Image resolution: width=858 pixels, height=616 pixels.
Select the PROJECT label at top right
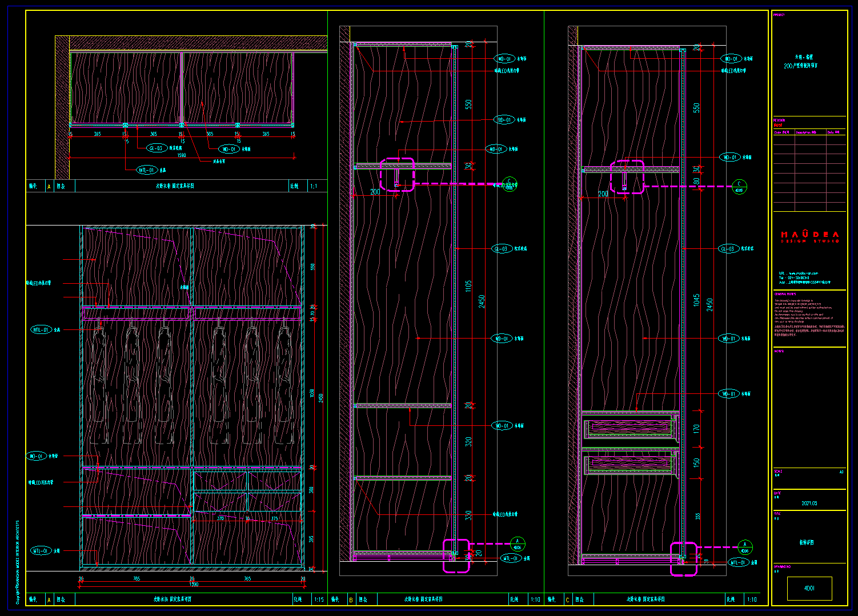point(779,15)
